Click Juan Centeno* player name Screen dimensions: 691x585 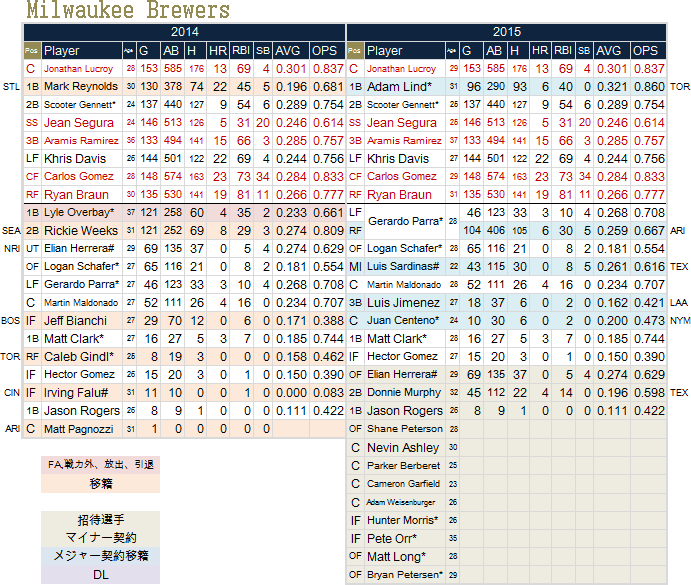coord(403,320)
